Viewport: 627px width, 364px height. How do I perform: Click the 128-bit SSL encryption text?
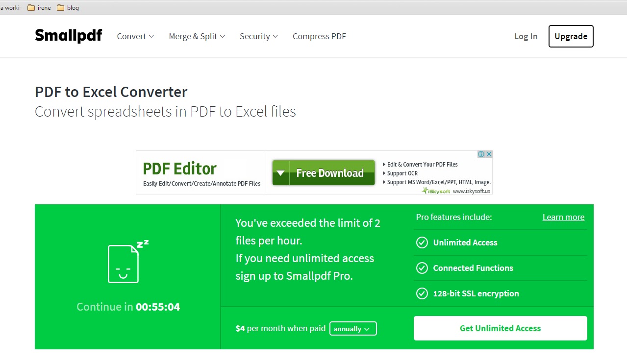coord(476,293)
